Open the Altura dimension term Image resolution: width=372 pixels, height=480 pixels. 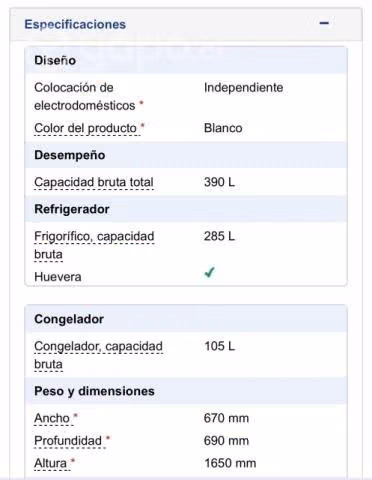[x=50, y=463]
